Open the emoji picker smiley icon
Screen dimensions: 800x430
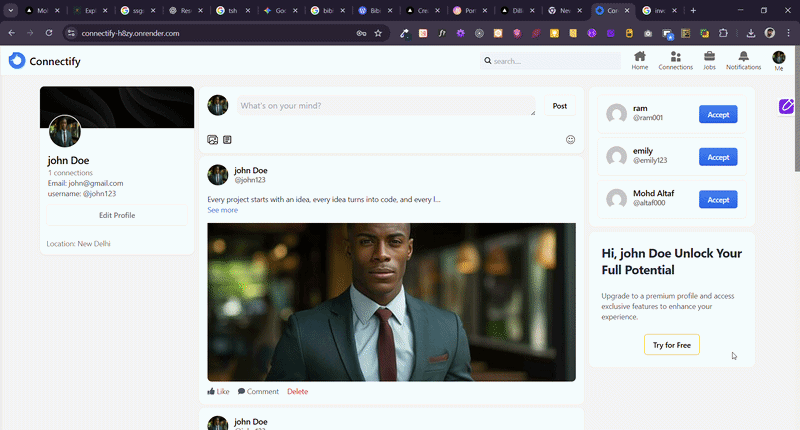tap(571, 140)
